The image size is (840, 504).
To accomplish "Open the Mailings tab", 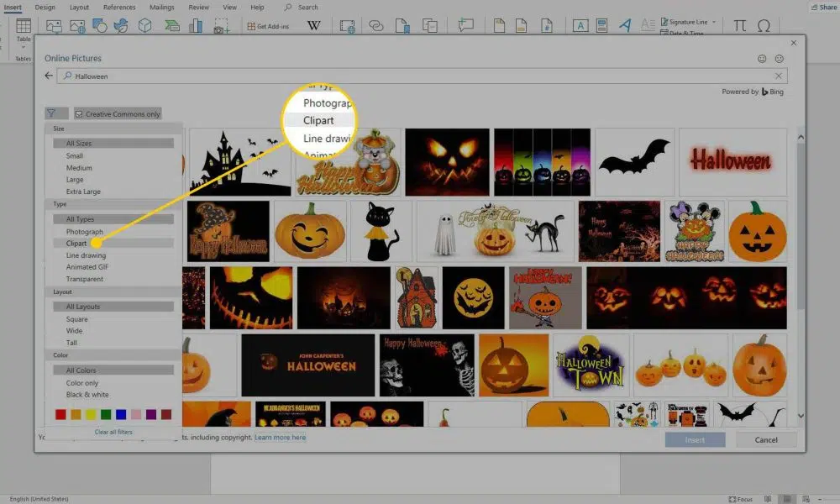I will click(162, 8).
